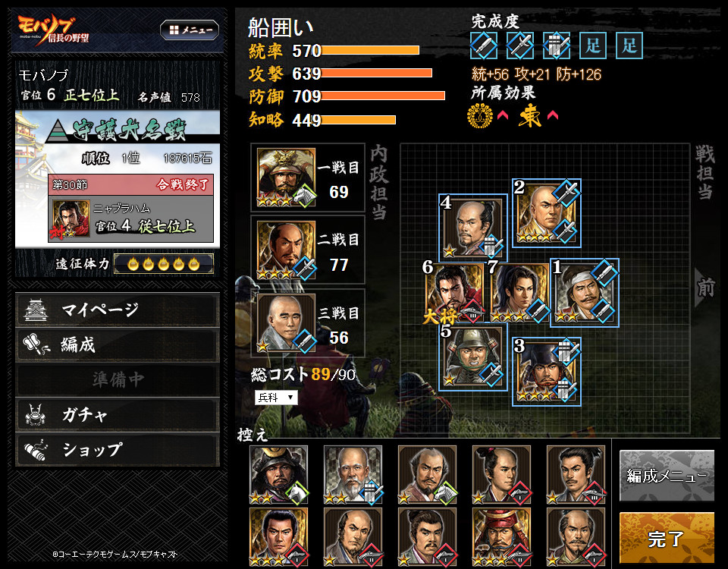Click the 編成メニュー button
This screenshot has height=569, width=728.
[x=667, y=476]
